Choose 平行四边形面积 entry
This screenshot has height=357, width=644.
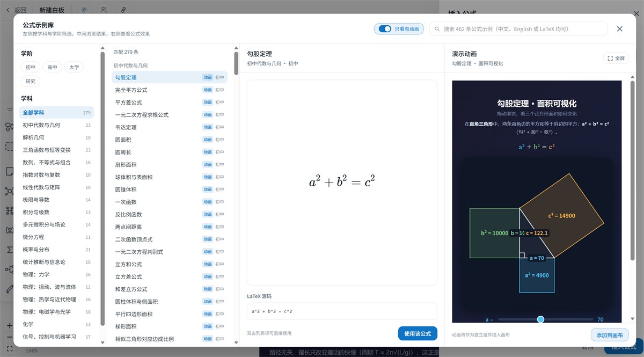coord(170,314)
